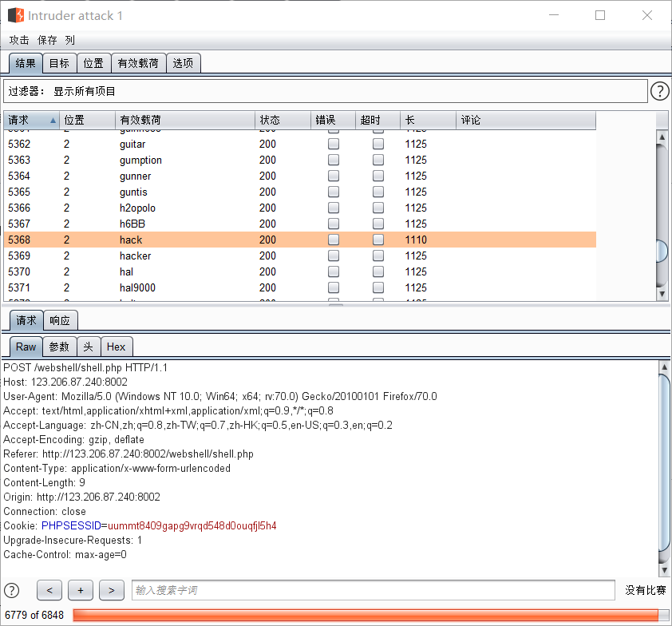
Task: Click the POST /webshell/shell.php request line
Action: click(85, 367)
